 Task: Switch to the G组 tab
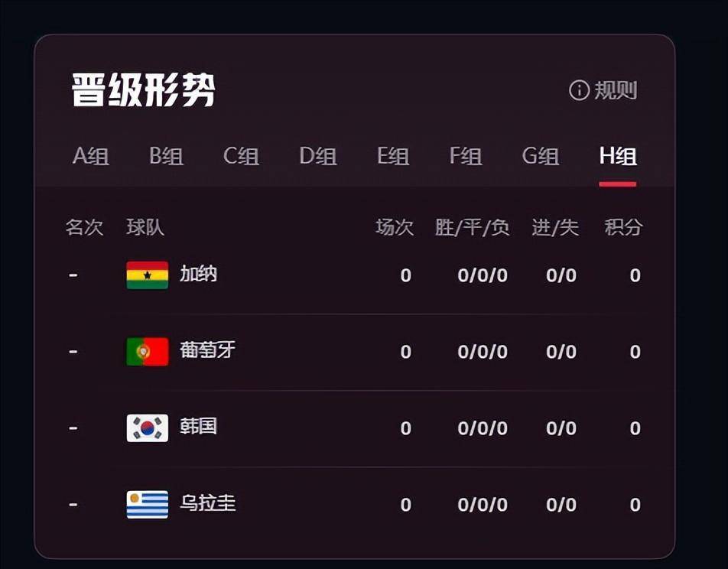click(541, 156)
